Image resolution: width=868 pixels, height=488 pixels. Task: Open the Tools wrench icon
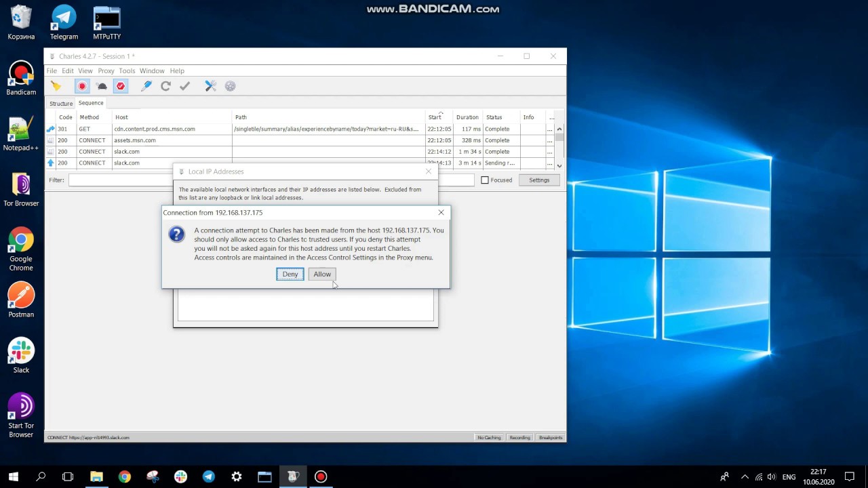[x=211, y=86]
